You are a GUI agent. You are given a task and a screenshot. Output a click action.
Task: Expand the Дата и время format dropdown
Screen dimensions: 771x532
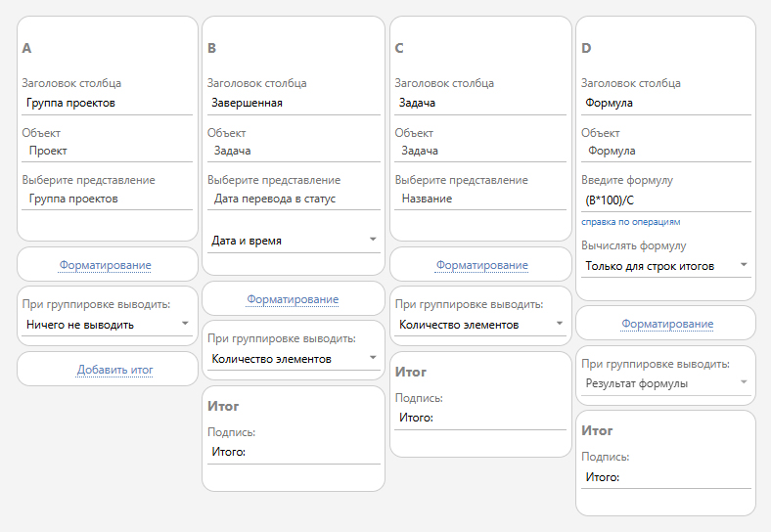pos(294,241)
